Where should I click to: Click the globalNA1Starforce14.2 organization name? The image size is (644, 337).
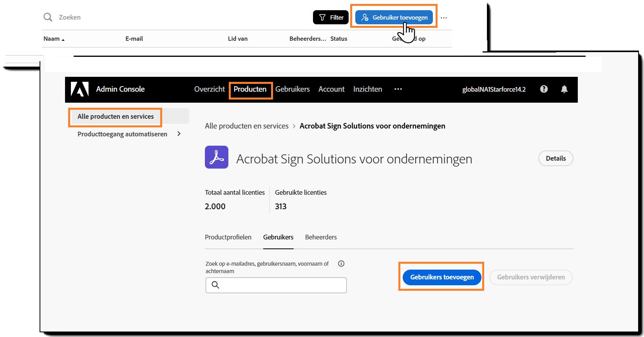(494, 89)
